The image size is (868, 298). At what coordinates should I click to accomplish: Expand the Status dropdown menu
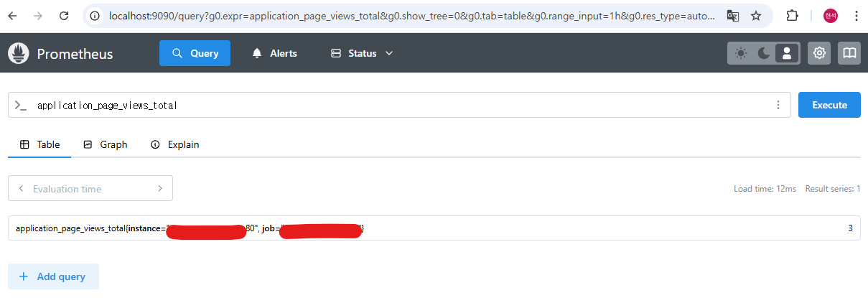coord(362,53)
